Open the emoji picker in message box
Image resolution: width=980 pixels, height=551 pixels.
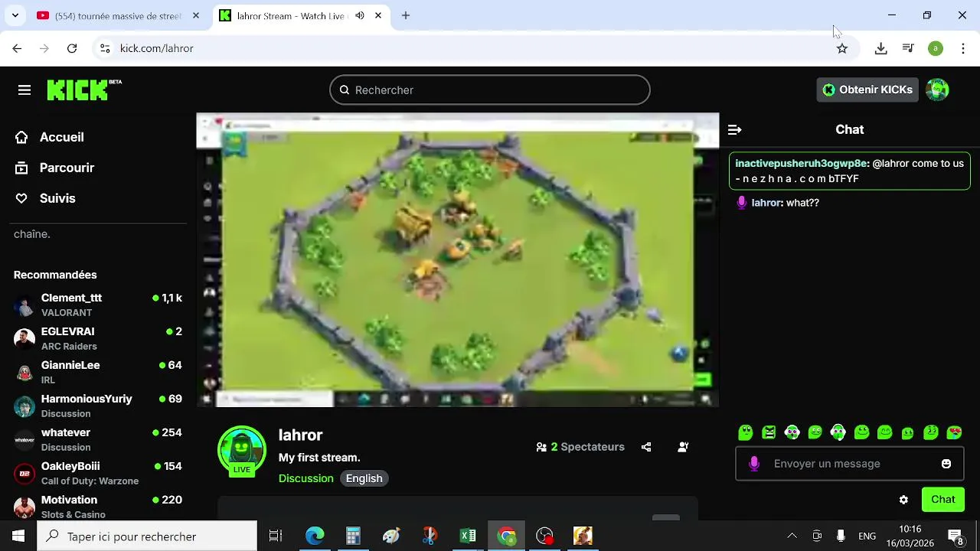click(x=946, y=464)
